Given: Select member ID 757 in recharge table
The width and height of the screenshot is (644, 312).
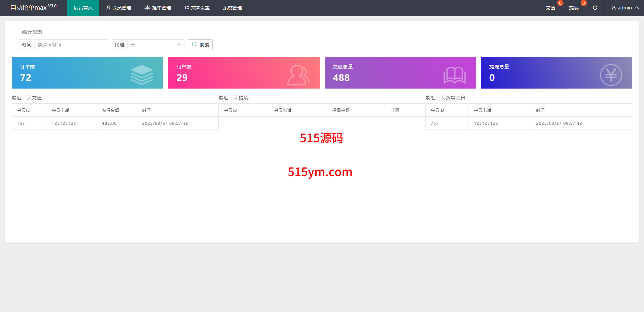Looking at the screenshot, I should (x=21, y=123).
